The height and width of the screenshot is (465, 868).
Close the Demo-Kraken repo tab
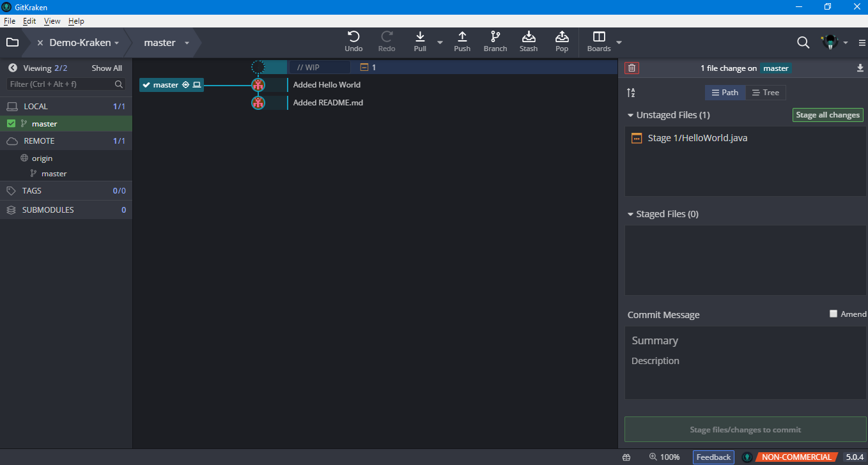(x=40, y=43)
